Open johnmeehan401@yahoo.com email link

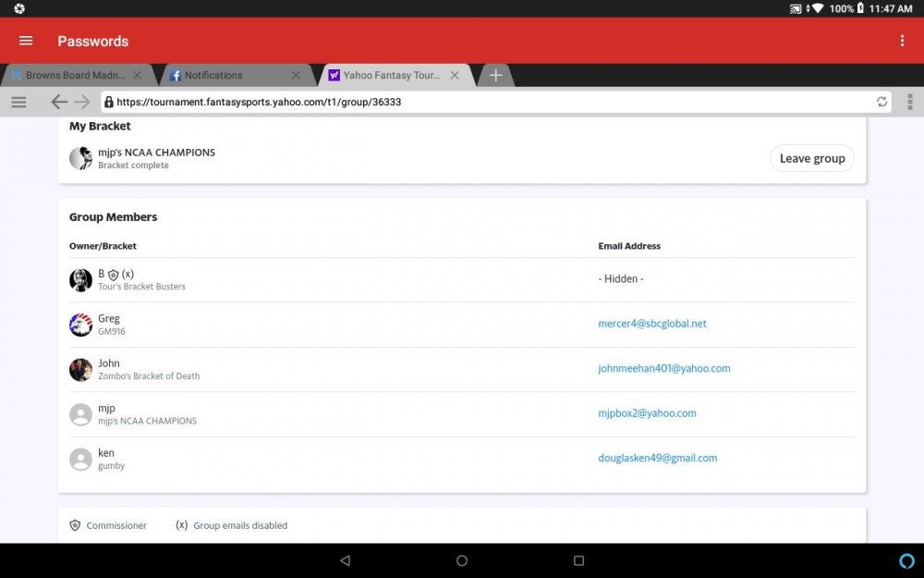(664, 368)
